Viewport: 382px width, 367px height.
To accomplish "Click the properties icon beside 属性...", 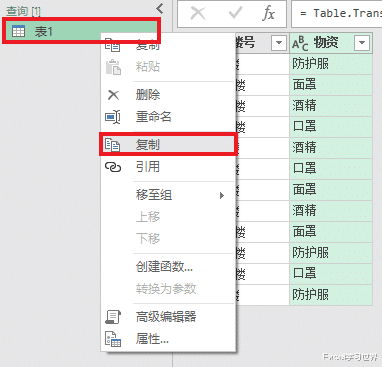I will (x=113, y=339).
